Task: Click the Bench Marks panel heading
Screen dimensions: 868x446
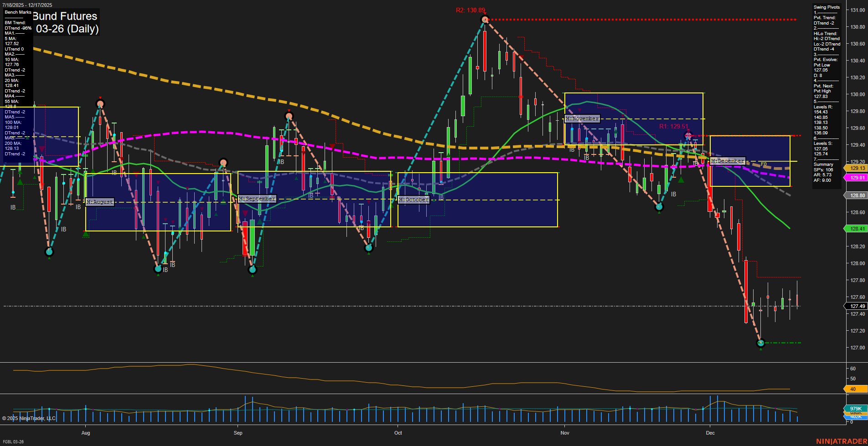Action: (18, 12)
